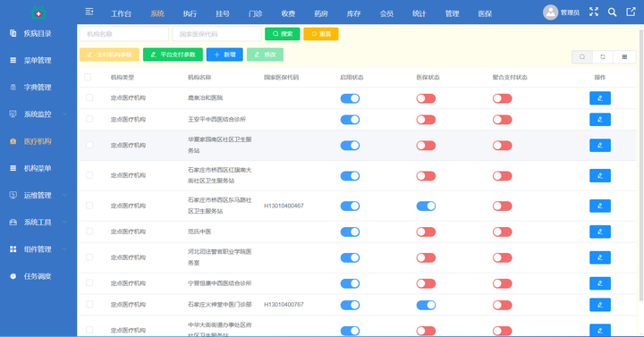Disable 医保状态 switch for 石家庄火神堂中医门诊部

click(x=426, y=305)
